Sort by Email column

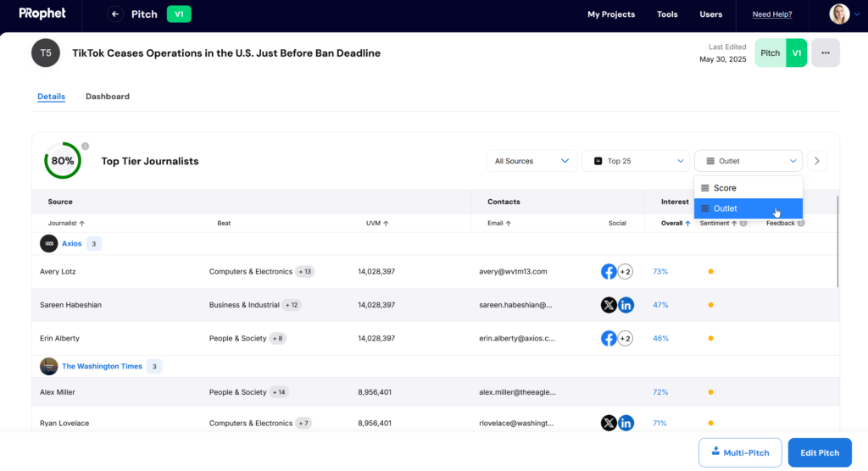click(498, 223)
